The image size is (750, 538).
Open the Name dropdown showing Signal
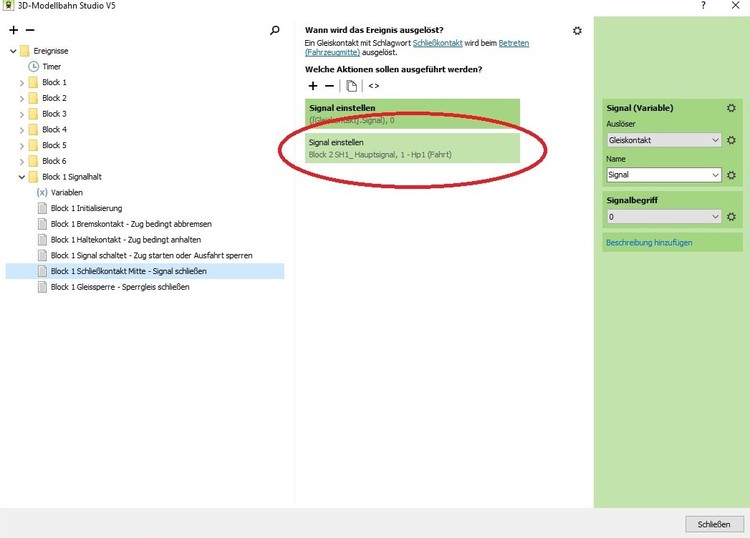click(664, 175)
